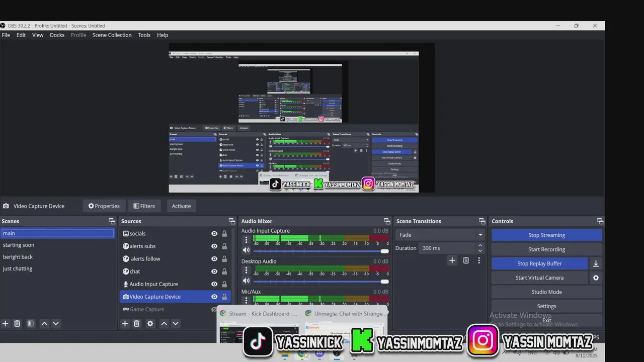Screen dimensions: 644x362
Task: Open the Fade transition dropdown
Action: coord(440,235)
